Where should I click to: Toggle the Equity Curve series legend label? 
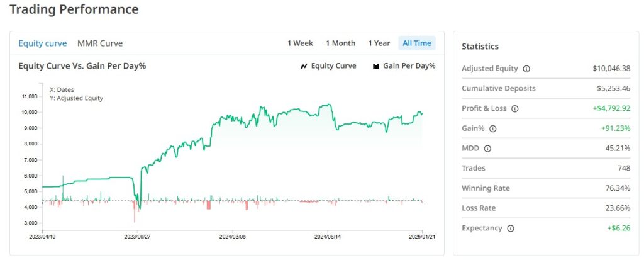tap(333, 66)
